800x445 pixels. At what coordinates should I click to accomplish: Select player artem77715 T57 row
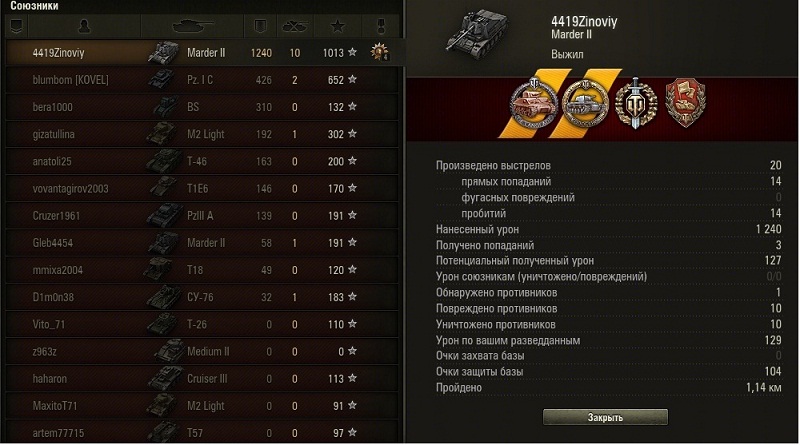tap(202, 432)
